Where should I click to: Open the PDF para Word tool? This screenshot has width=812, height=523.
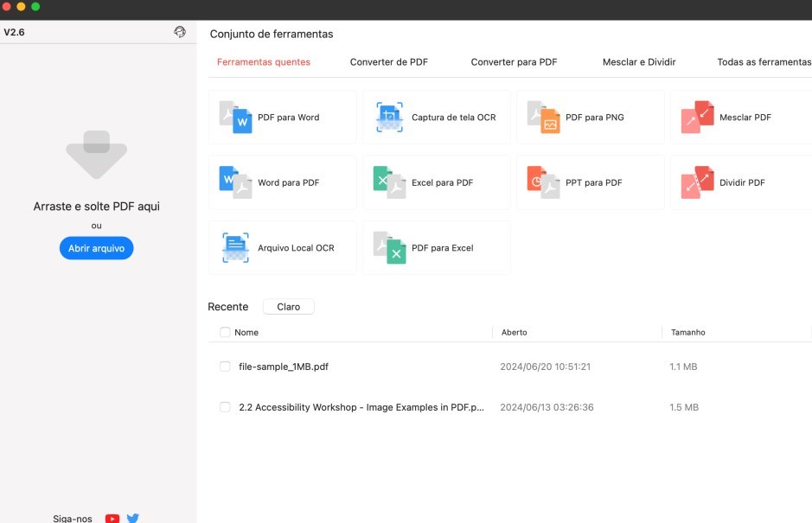pos(282,117)
